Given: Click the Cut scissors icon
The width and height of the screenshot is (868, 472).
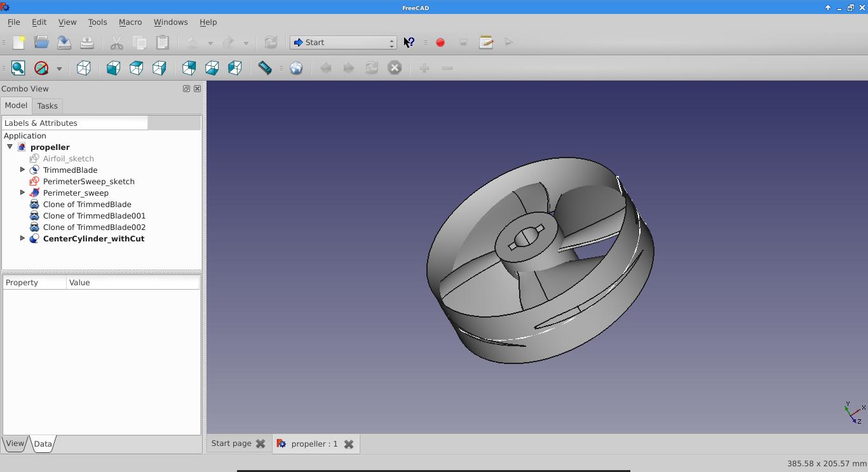Looking at the screenshot, I should [117, 43].
